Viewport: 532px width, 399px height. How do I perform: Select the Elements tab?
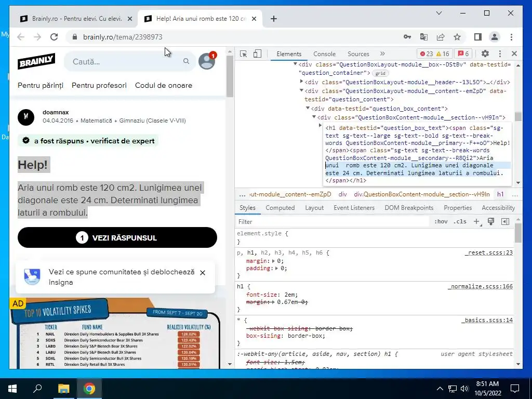pyautogui.click(x=289, y=54)
